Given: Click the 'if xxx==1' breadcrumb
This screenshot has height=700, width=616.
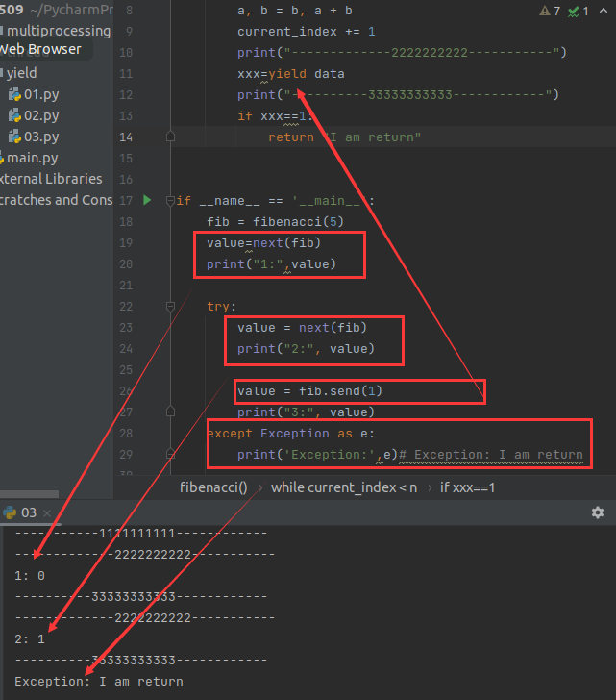Looking at the screenshot, I should (x=467, y=487).
